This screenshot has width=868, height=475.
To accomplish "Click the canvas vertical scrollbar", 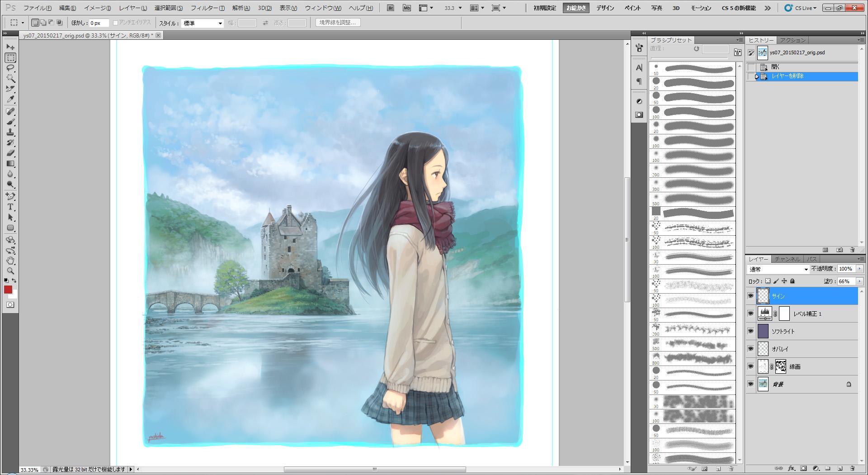I will coord(627,240).
